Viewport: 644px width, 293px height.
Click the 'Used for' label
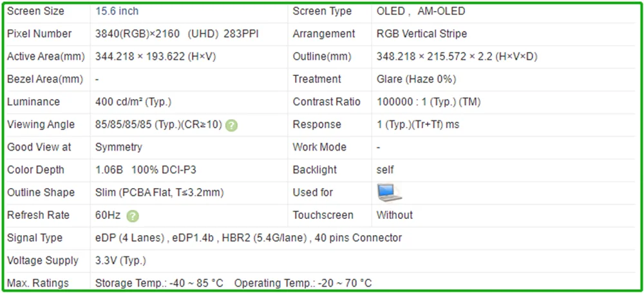point(312,193)
